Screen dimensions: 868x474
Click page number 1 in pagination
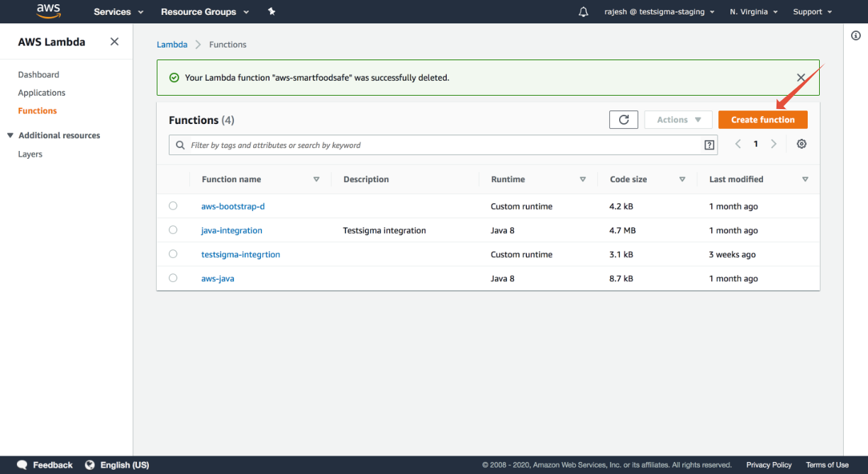click(x=756, y=144)
